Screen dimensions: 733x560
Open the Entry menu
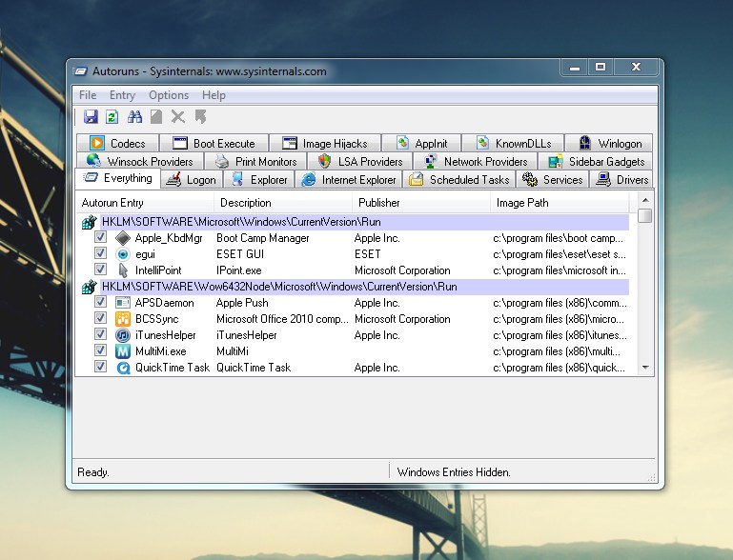(122, 95)
